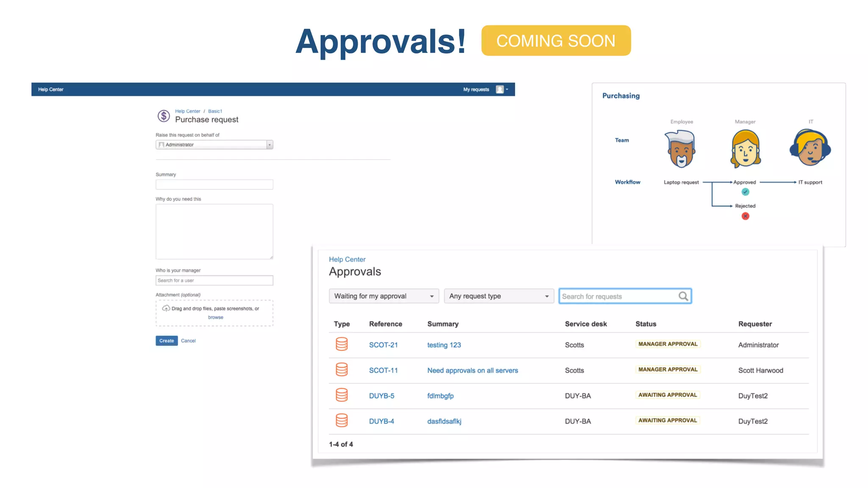
Task: Open the DUYB-5 reference link
Action: pos(381,396)
